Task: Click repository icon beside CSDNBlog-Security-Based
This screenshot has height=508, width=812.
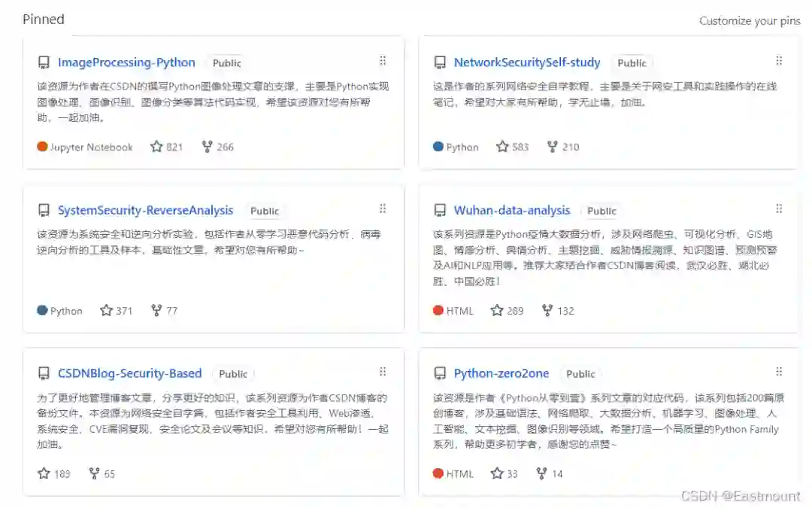Action: click(44, 373)
